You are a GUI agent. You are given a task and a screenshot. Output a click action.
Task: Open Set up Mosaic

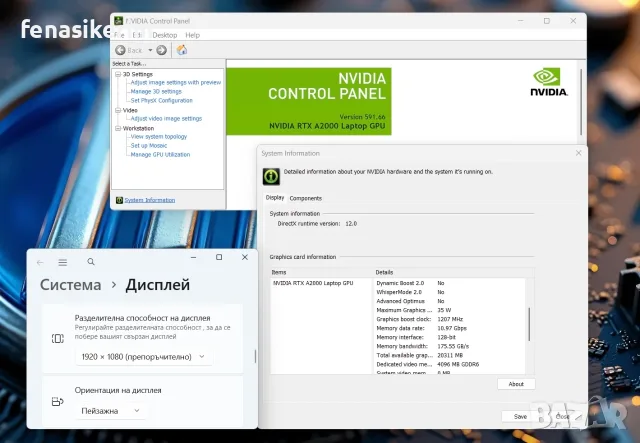149,145
